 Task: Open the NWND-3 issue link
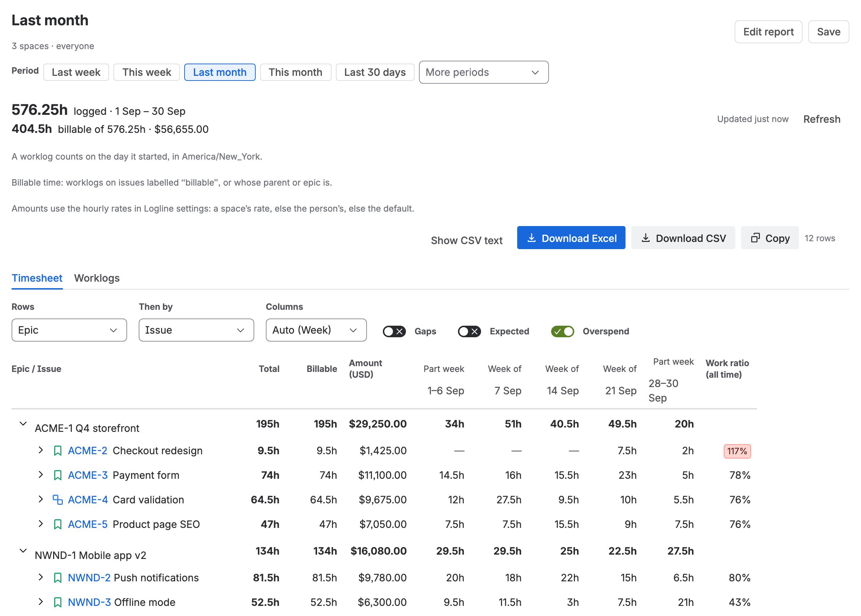click(x=89, y=602)
